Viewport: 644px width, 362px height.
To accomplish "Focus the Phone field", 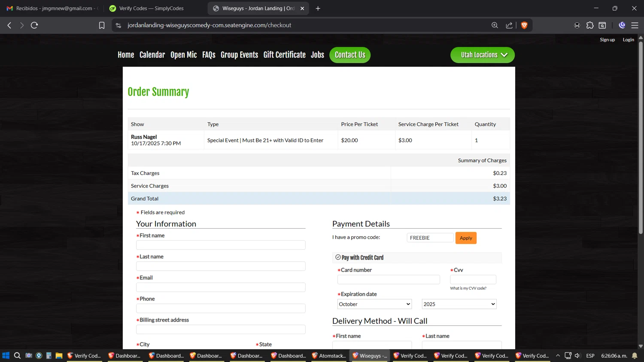I will [221, 308].
